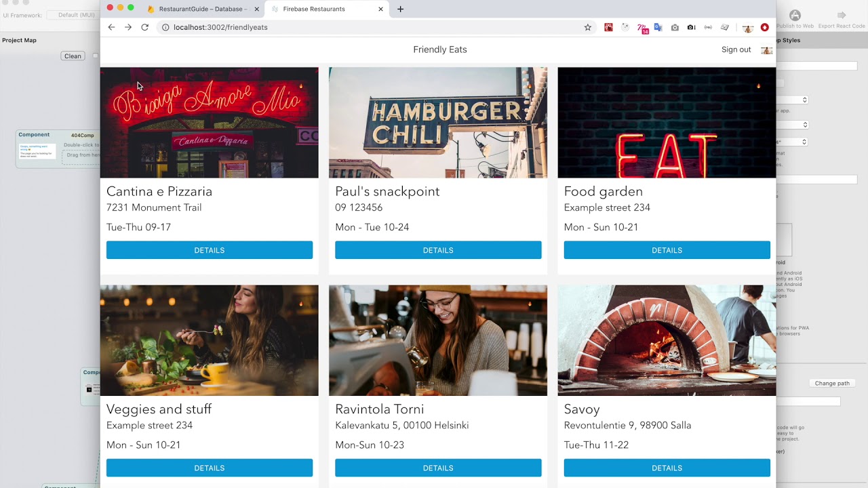The height and width of the screenshot is (488, 868).
Task: Bookmark this page with the star icon
Action: coord(588,27)
